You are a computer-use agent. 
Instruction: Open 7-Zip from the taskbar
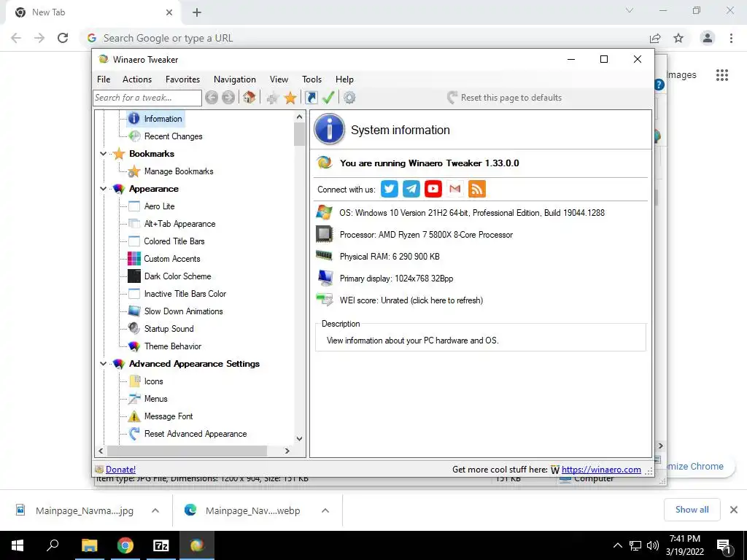pyautogui.click(x=161, y=545)
